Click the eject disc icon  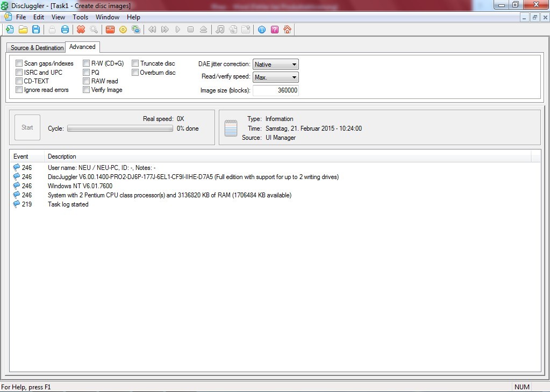pyautogui.click(x=203, y=30)
